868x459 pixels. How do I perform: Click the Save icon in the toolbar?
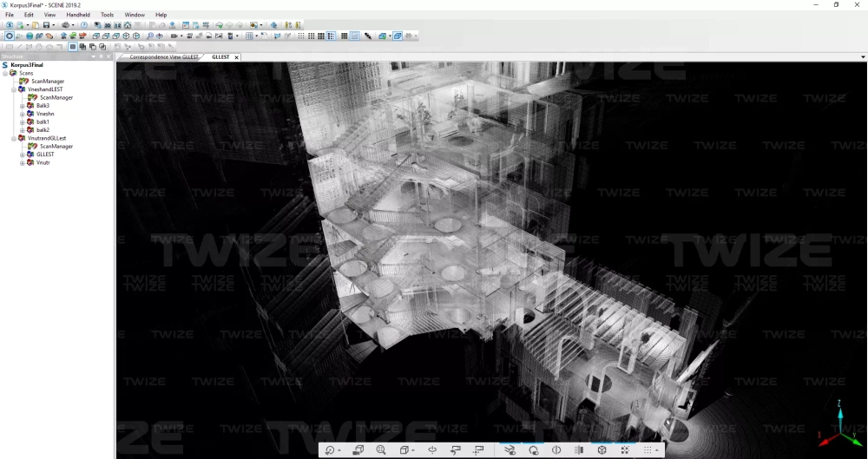click(x=45, y=25)
